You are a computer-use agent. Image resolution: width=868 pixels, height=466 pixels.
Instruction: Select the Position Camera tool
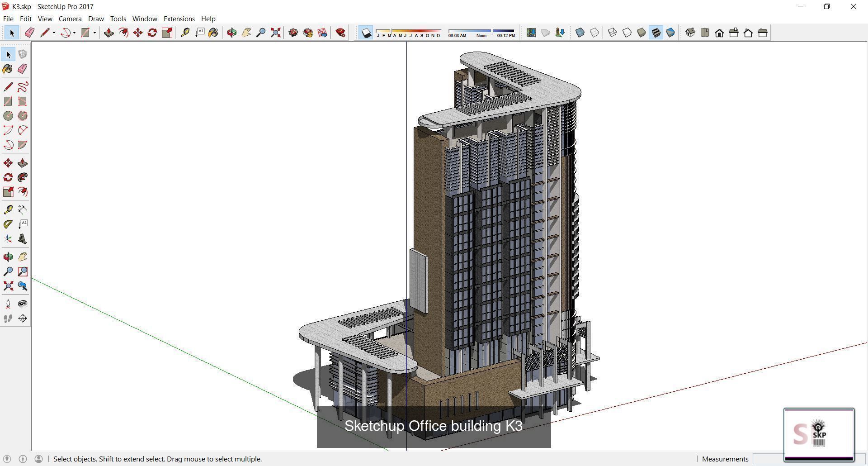coord(8,304)
